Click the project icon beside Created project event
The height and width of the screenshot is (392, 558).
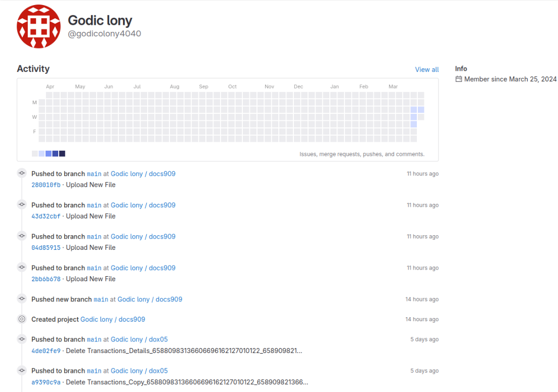22,319
